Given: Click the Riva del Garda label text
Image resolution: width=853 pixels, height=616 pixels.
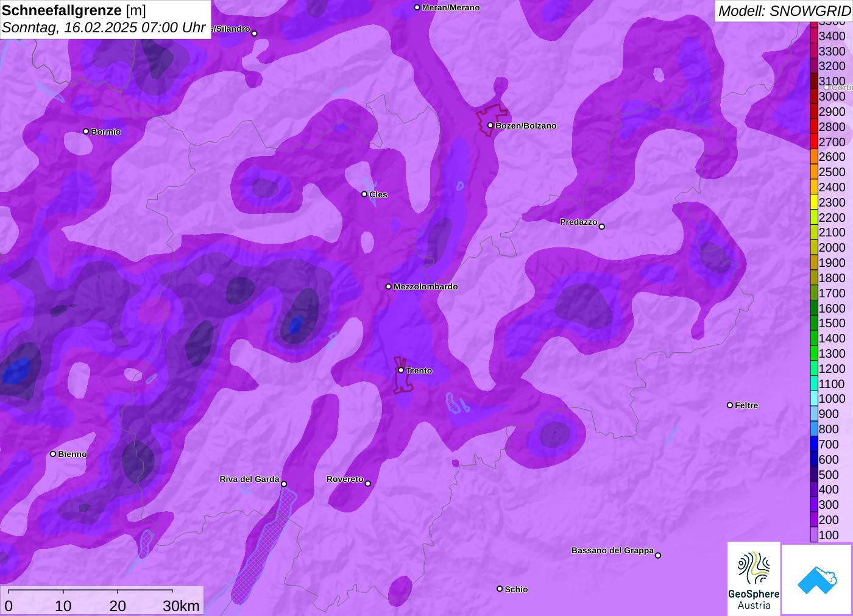Looking at the screenshot, I should (249, 479).
